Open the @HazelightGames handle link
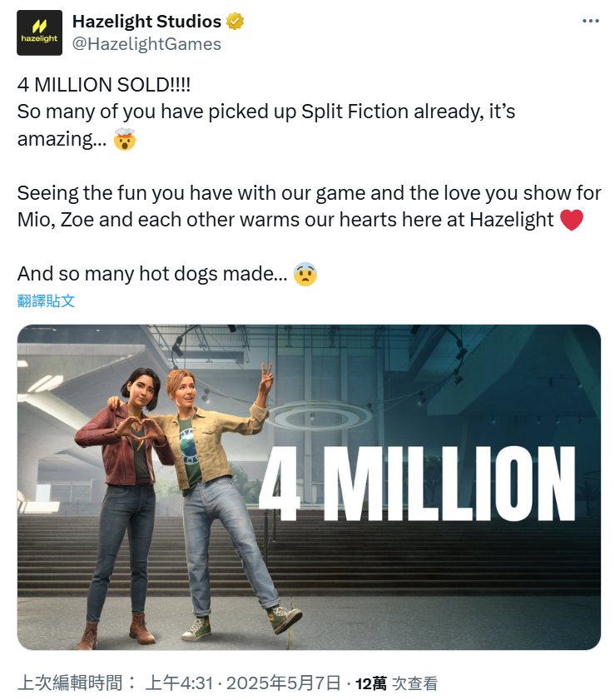Screen dimensions: 615x700 click(x=146, y=44)
